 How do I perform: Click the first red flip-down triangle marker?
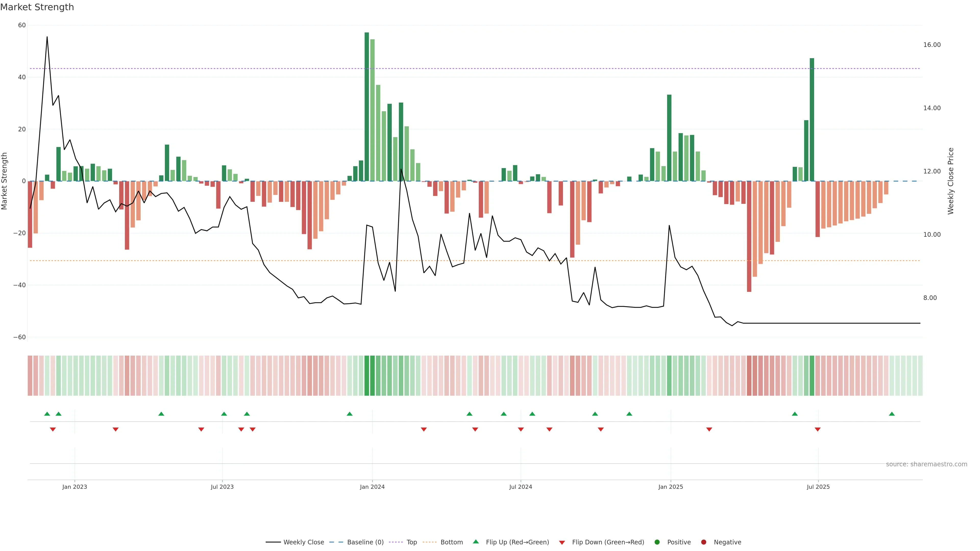[x=53, y=429]
